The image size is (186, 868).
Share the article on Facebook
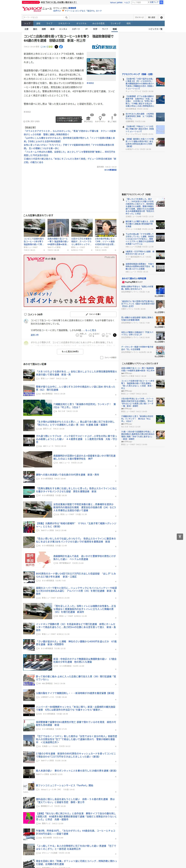[61, 47]
